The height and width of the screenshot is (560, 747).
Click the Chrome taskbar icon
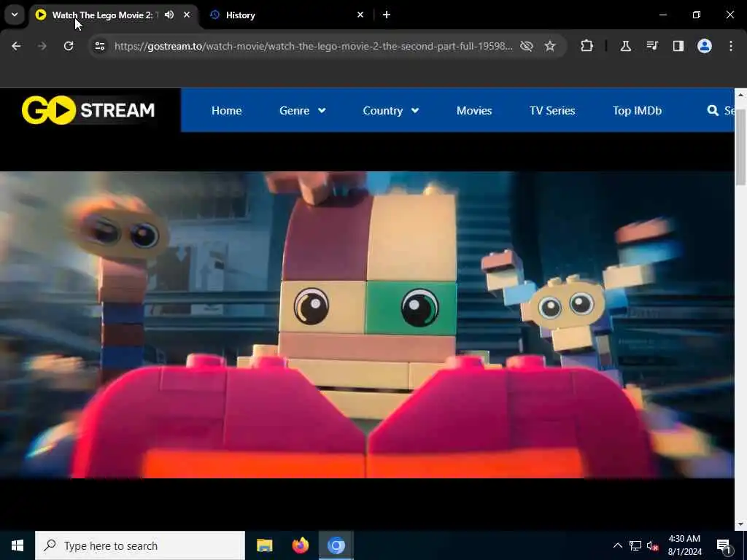click(x=336, y=545)
